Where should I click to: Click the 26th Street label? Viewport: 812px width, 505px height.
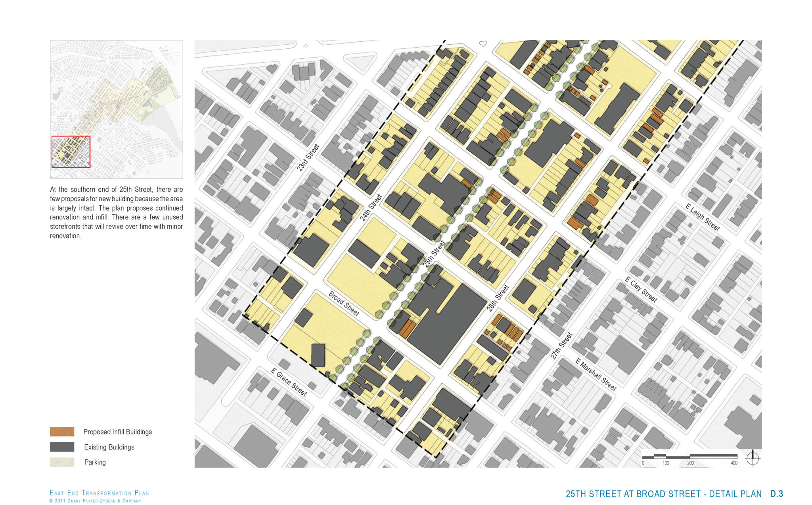click(x=498, y=298)
